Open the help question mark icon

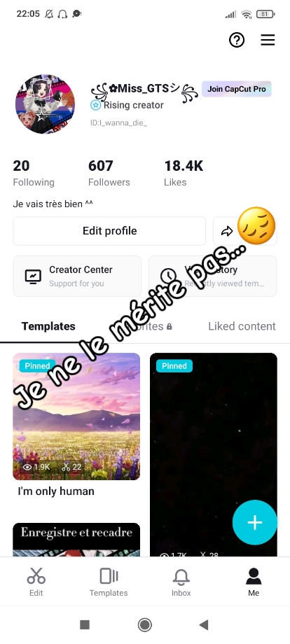pyautogui.click(x=237, y=40)
